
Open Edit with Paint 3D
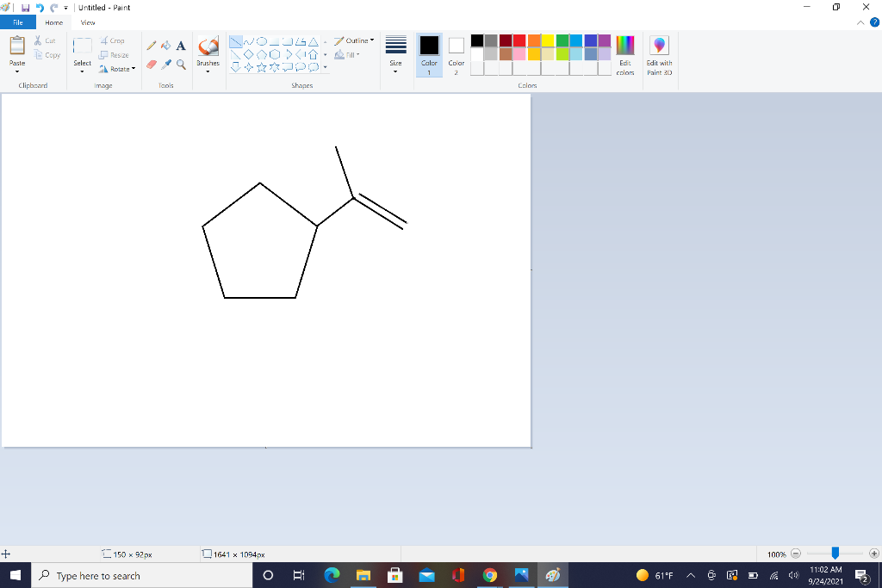click(x=659, y=53)
